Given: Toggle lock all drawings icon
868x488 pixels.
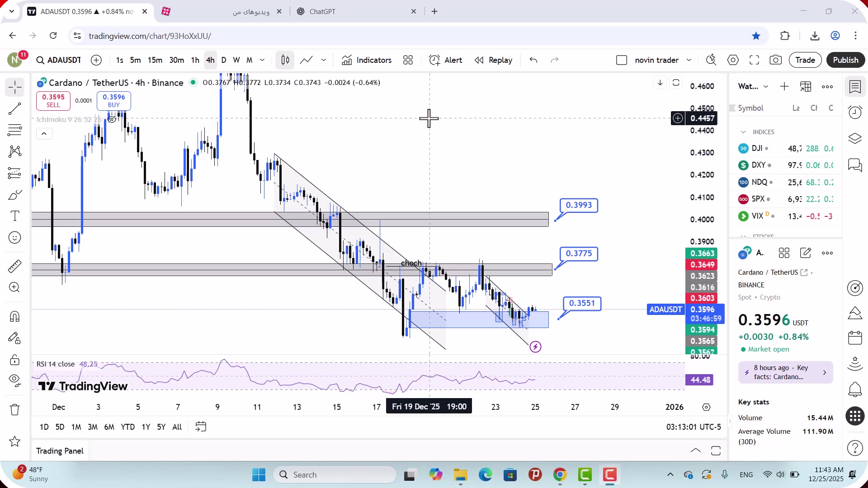Looking at the screenshot, I should tap(14, 360).
